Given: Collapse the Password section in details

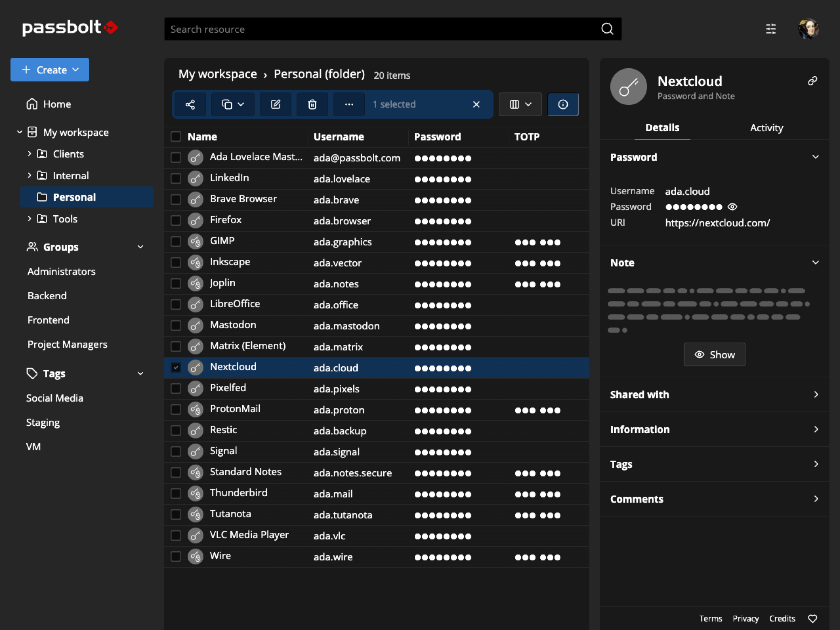Looking at the screenshot, I should pos(815,157).
